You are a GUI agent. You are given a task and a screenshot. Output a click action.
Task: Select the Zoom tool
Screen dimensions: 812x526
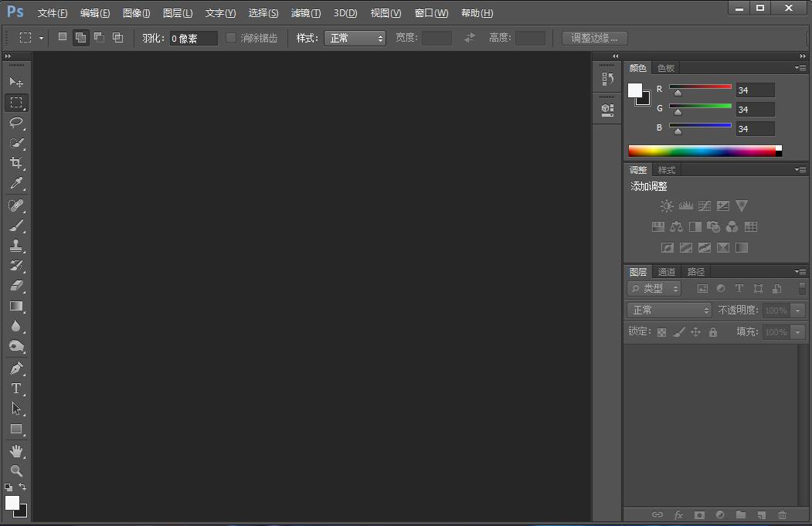coord(16,470)
